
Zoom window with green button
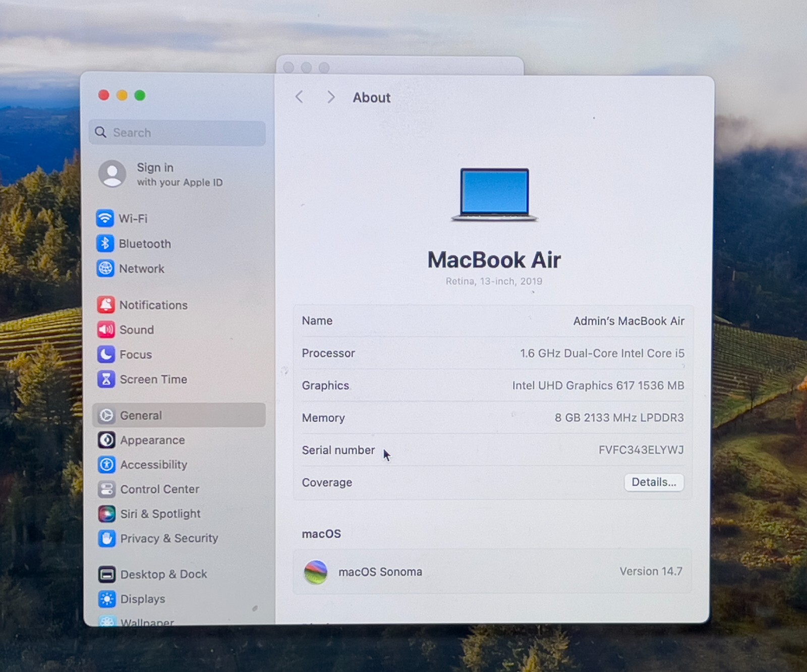pos(140,95)
